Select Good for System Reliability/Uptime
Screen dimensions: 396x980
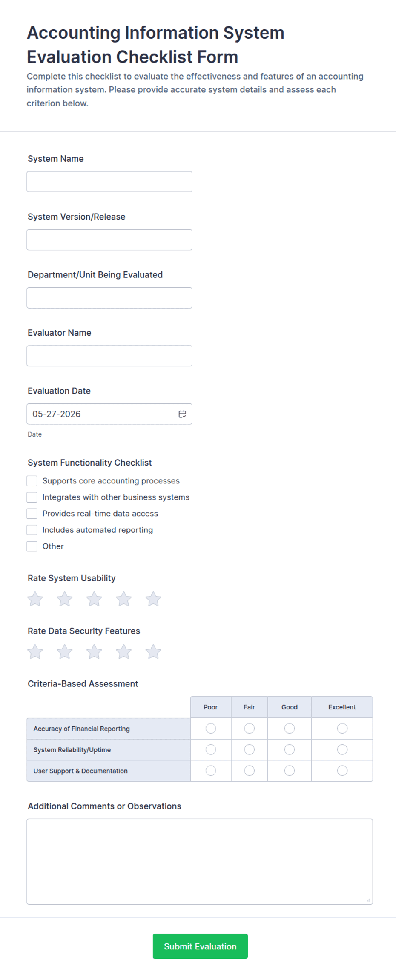click(290, 749)
